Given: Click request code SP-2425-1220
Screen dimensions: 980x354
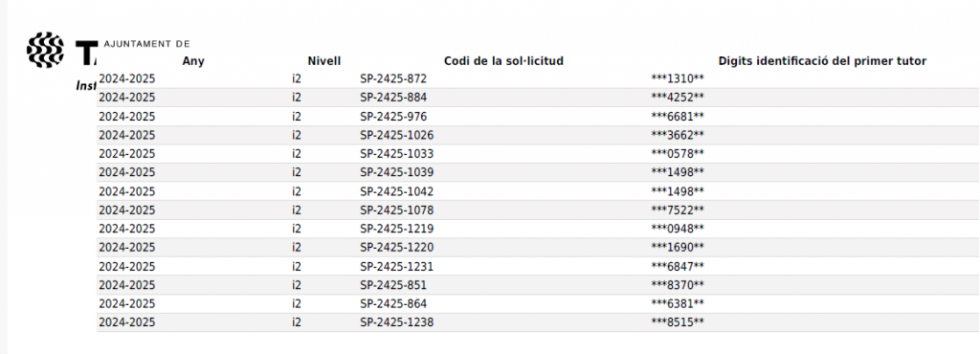Looking at the screenshot, I should coord(396,248).
